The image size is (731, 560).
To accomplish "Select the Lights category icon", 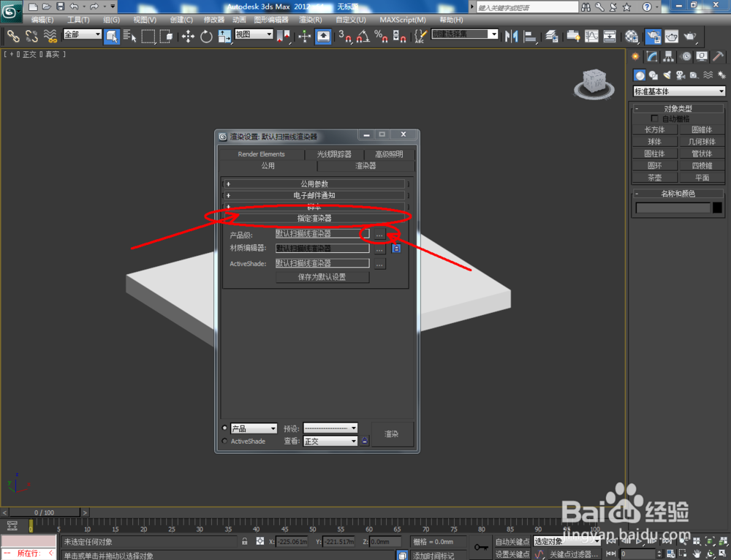I will 667,75.
